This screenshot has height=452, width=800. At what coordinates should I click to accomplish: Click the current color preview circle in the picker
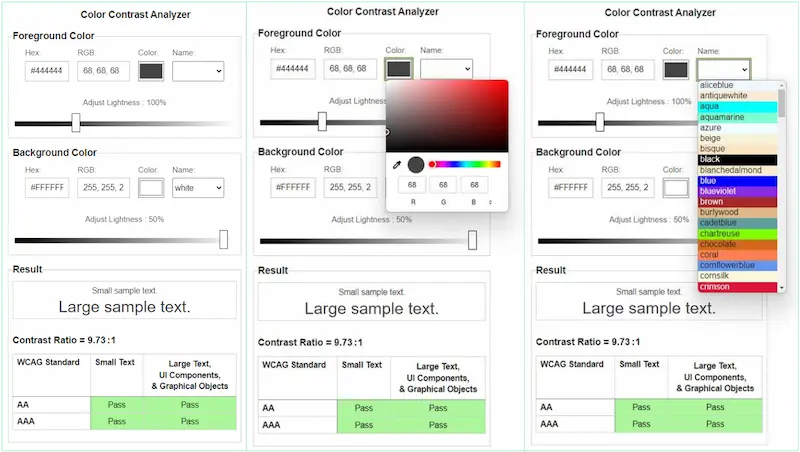pos(416,165)
